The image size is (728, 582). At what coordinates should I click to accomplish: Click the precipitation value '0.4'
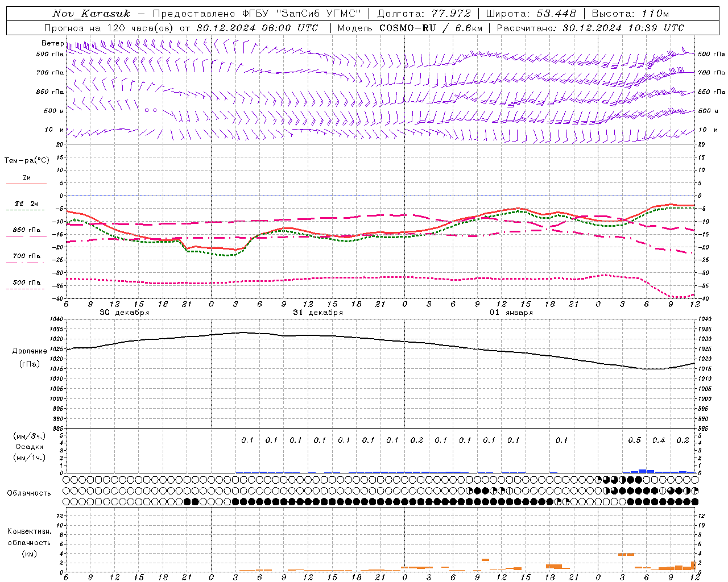[659, 440]
